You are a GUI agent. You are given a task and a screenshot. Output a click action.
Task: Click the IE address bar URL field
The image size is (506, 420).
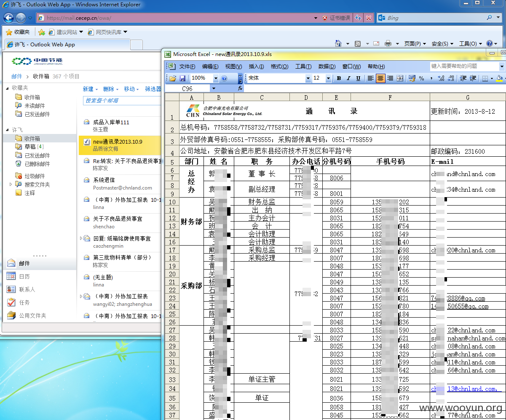[175, 18]
